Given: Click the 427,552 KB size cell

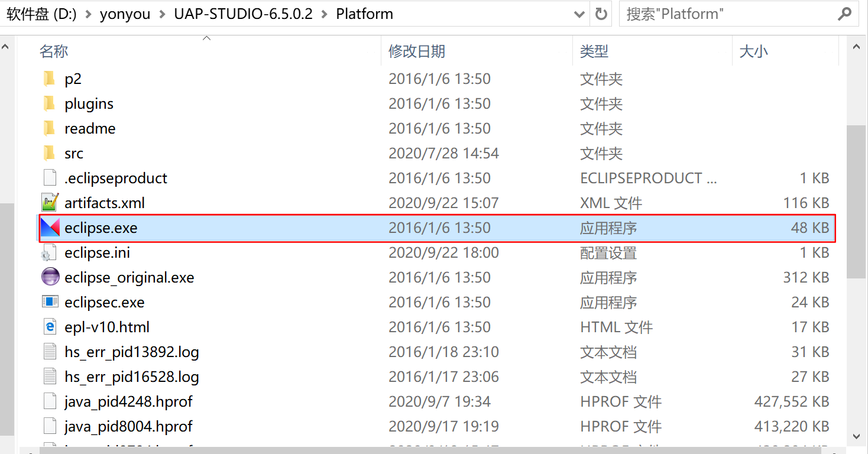Looking at the screenshot, I should tap(792, 401).
